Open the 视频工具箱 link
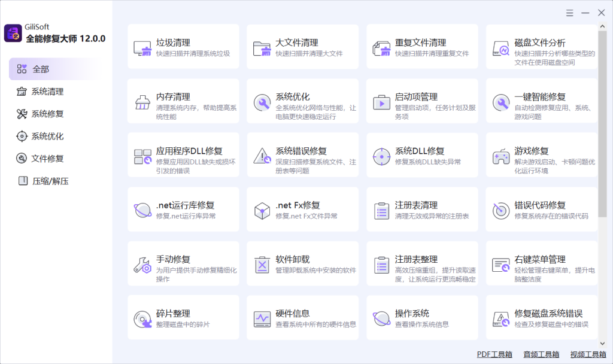Viewport: 613px width, 364px height. pyautogui.click(x=588, y=354)
